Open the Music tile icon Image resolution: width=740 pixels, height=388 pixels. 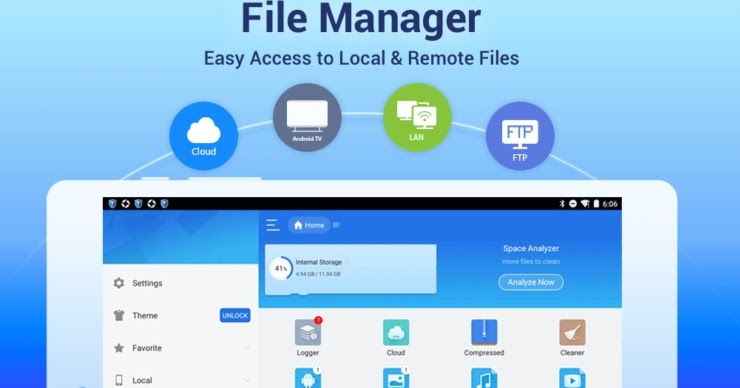(x=484, y=379)
